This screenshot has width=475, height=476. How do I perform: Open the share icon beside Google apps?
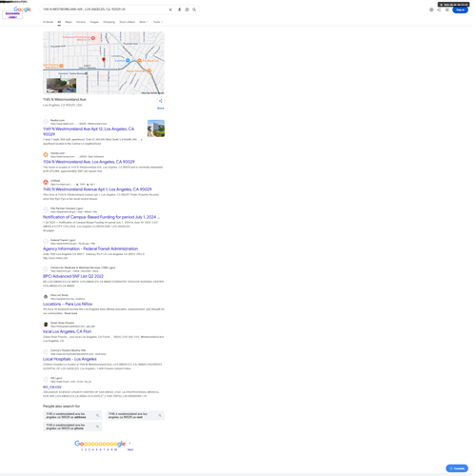point(439,10)
